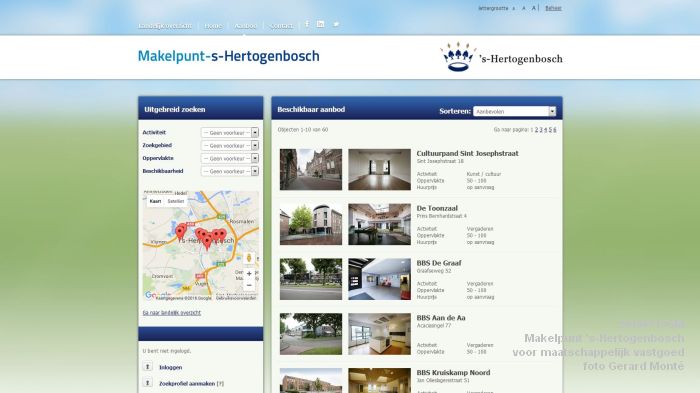Click the 'Objecten 1-10 van 60' text
Viewport: 700px width, 393px height.
pos(303,130)
